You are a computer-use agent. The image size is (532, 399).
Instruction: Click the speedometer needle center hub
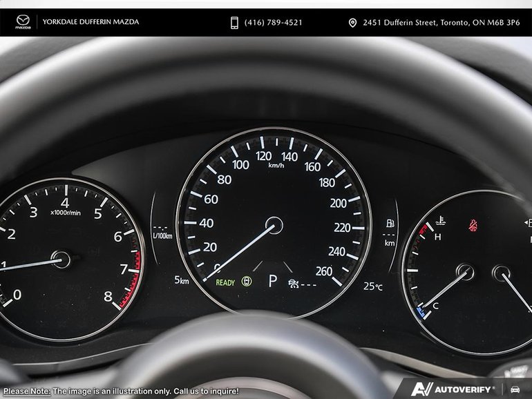pos(274,226)
